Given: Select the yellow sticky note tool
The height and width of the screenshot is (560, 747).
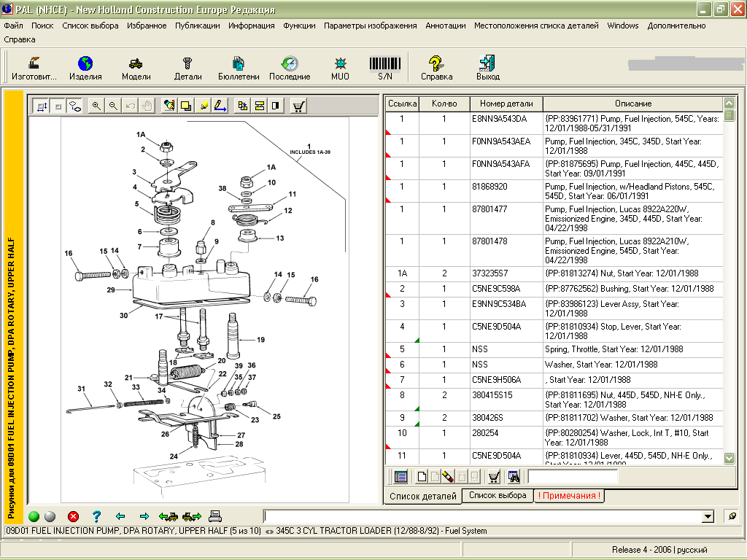Looking at the screenshot, I should (x=186, y=106).
